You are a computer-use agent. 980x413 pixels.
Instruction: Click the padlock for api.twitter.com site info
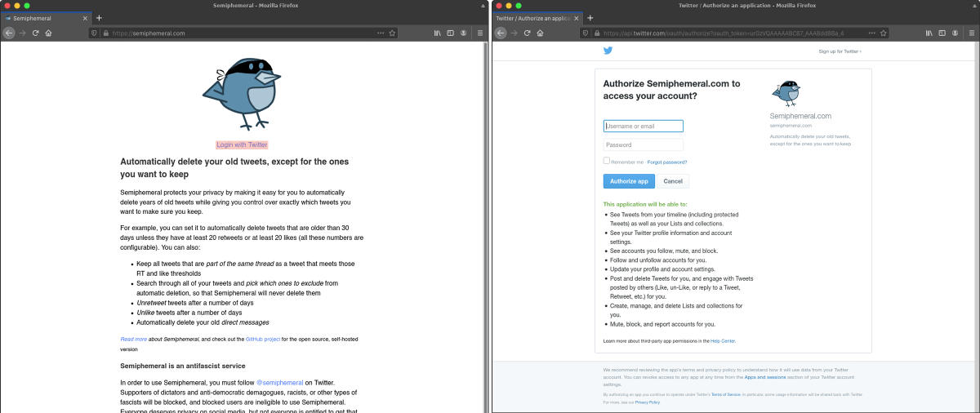596,33
